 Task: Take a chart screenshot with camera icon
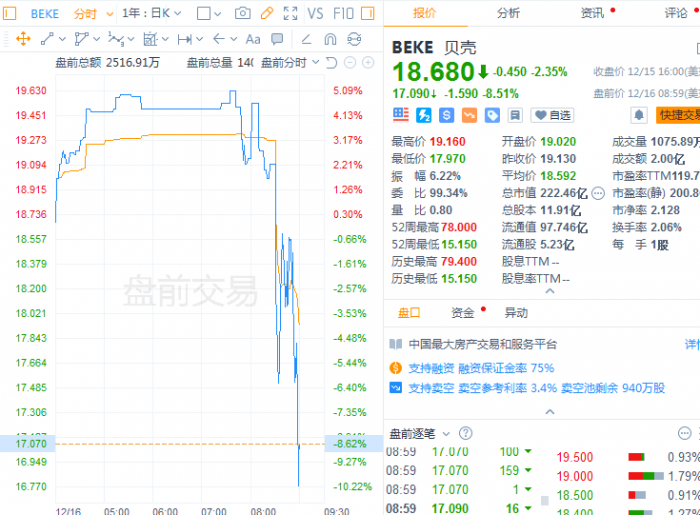[x=242, y=14]
